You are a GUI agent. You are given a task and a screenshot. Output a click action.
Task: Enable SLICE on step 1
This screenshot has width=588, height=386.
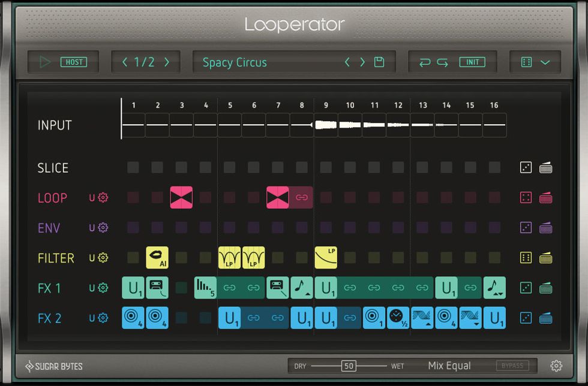tap(133, 167)
